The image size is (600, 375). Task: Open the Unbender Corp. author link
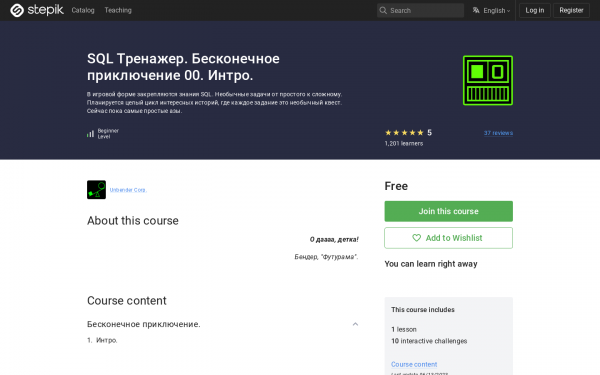(x=128, y=190)
